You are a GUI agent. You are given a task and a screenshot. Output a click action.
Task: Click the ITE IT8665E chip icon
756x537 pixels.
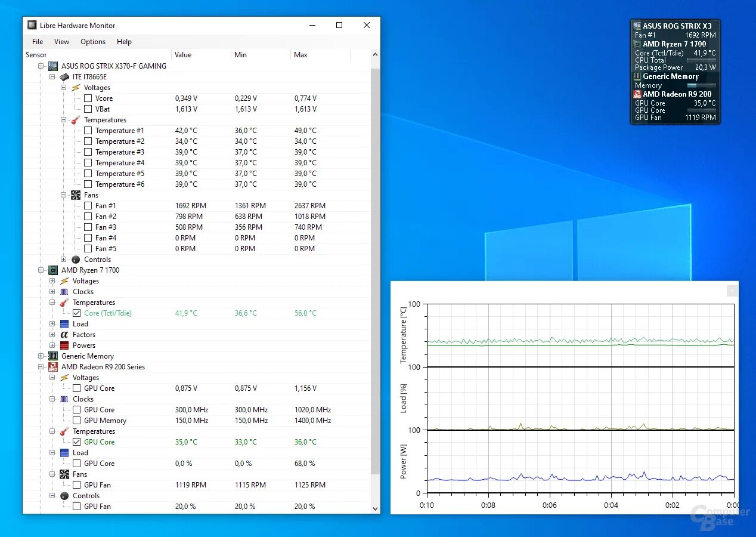[64, 77]
